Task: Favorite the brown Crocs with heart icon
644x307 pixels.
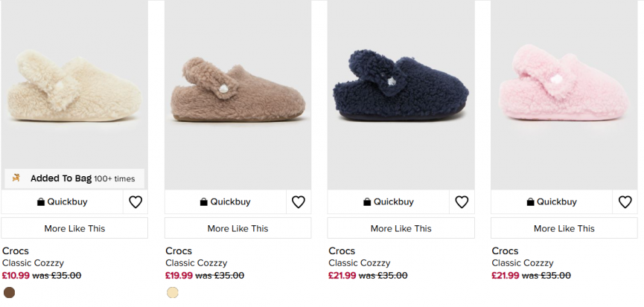Action: click(299, 202)
